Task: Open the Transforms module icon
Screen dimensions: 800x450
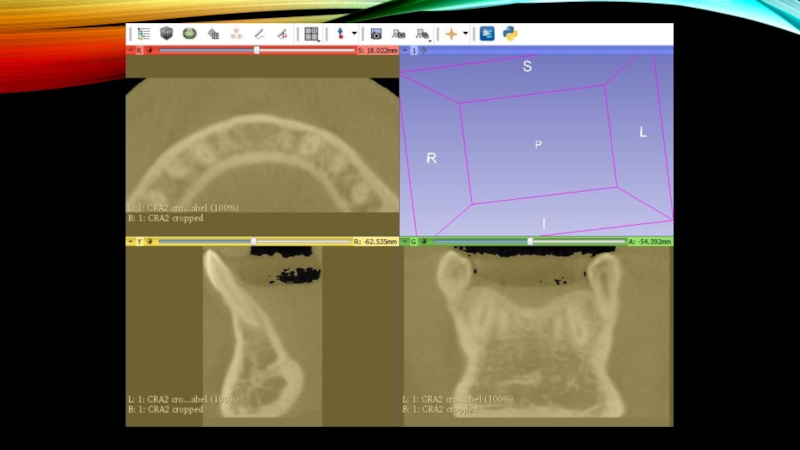Action: point(236,34)
